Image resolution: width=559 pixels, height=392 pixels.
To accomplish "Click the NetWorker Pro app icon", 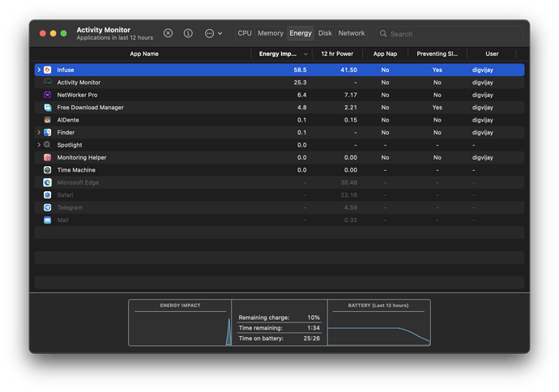I will (x=48, y=95).
